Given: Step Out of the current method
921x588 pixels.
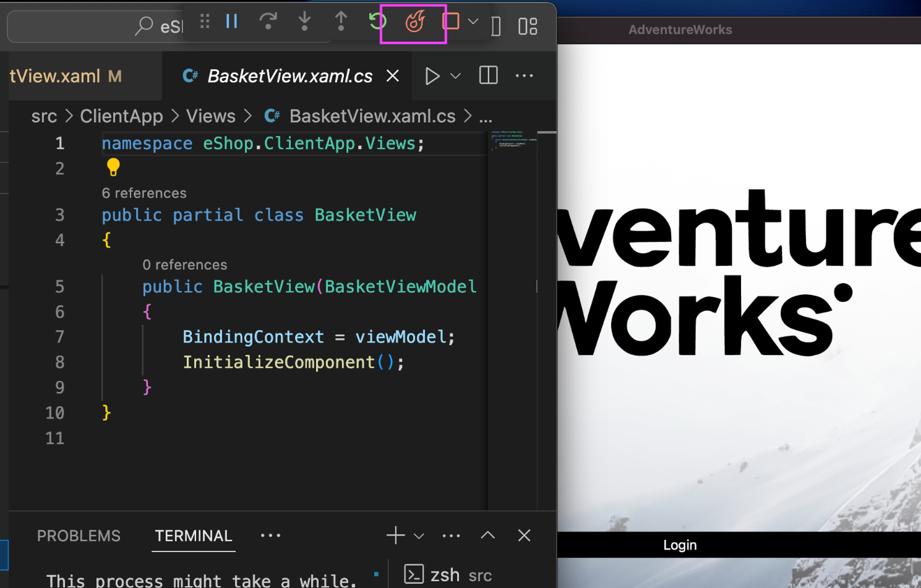Looking at the screenshot, I should [x=341, y=22].
